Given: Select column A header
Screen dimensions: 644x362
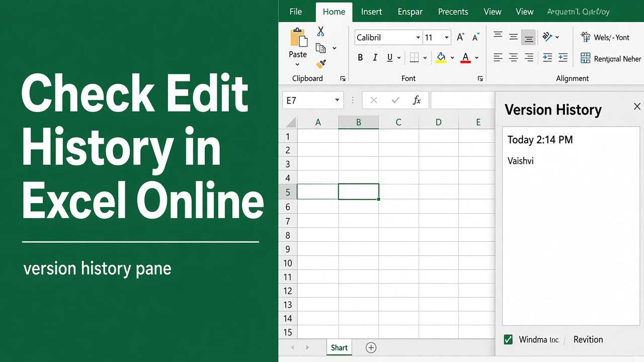Looking at the screenshot, I should [318, 122].
